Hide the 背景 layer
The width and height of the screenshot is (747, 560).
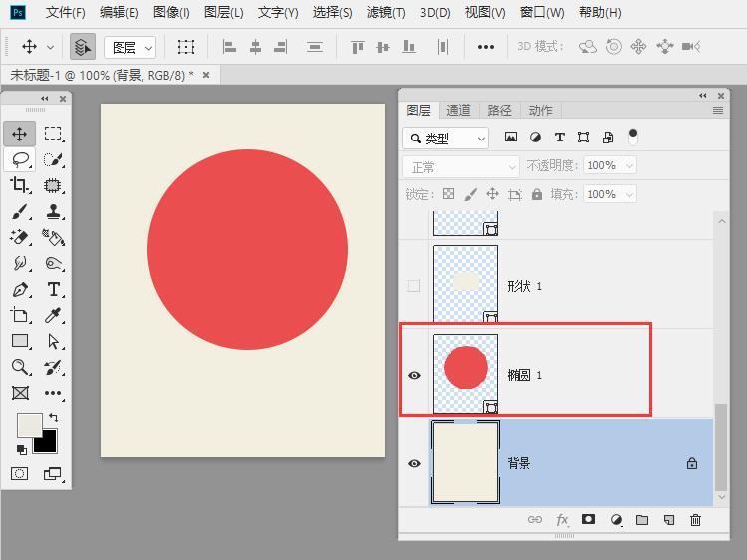click(414, 464)
